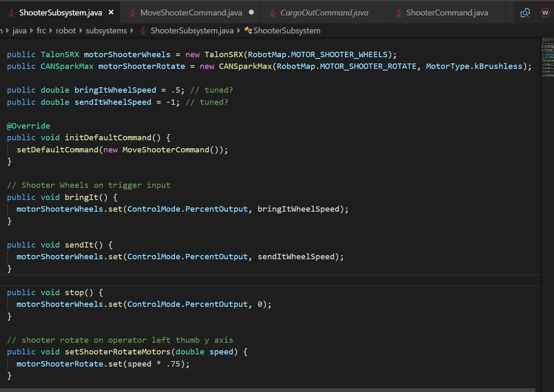Click the horizontal scrollbar at bottom

click(x=267, y=390)
